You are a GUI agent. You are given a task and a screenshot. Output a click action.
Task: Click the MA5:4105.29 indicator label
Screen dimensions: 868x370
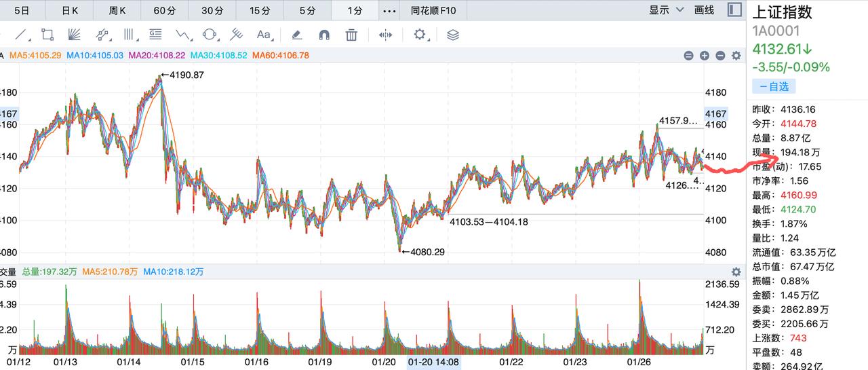point(35,56)
